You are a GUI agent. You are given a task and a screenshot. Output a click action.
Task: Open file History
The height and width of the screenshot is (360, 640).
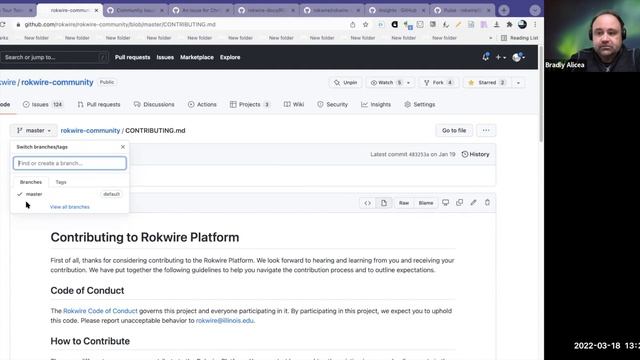(x=475, y=154)
